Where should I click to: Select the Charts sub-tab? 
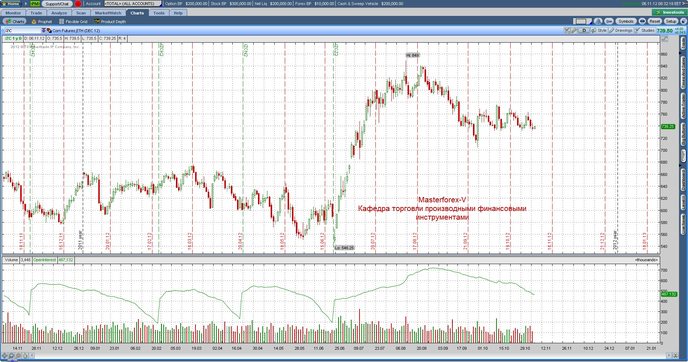point(14,22)
